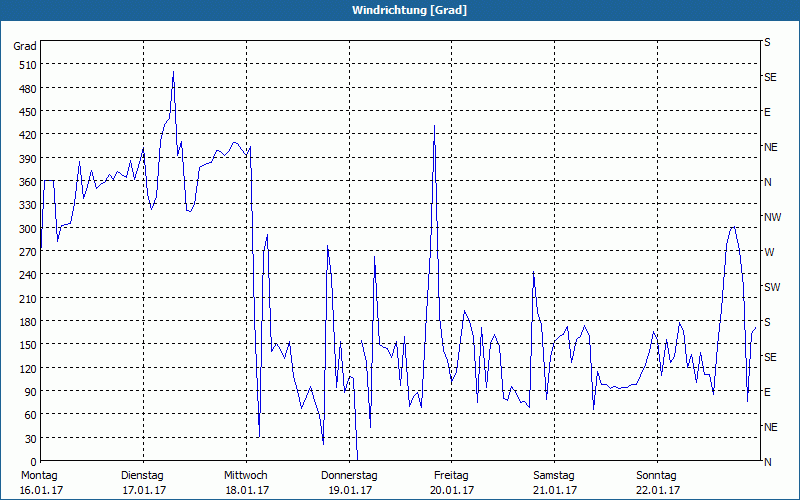
Task: Select the date 21.01.17
Action: (x=555, y=490)
